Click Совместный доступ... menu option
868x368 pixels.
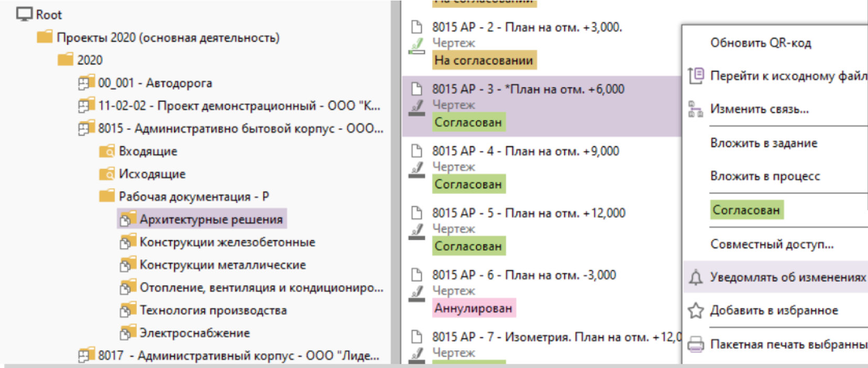[772, 244]
